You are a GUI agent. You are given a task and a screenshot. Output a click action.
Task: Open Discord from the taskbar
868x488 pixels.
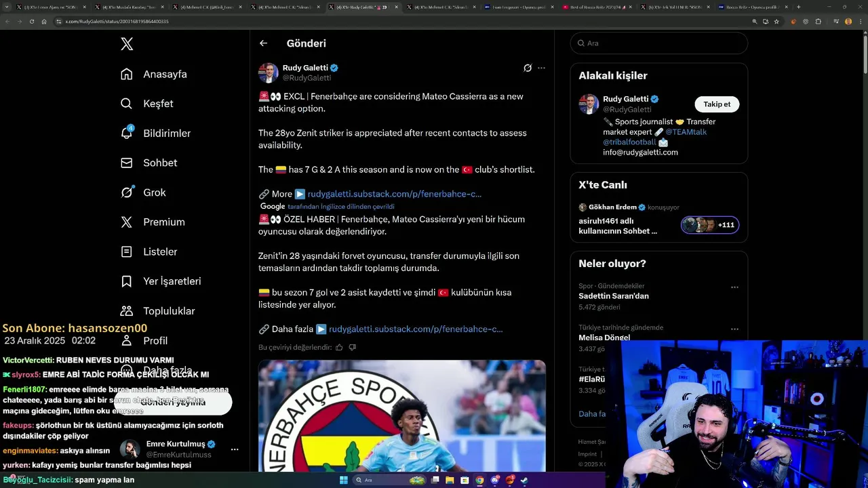point(494,480)
